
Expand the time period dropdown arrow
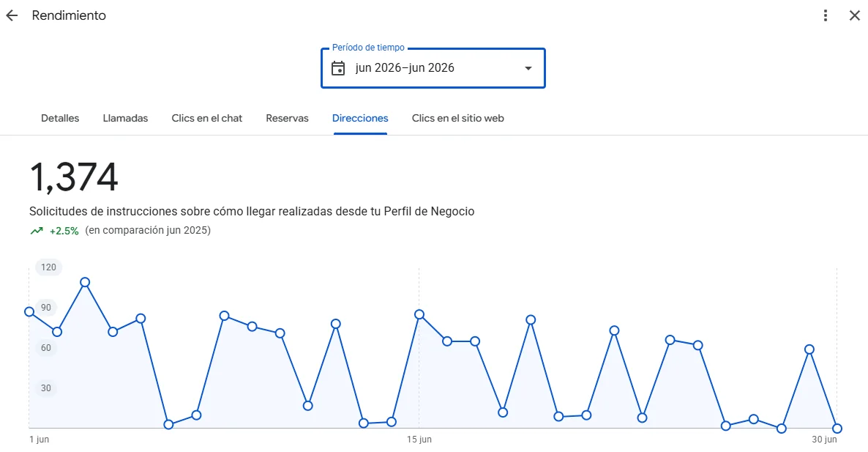(x=528, y=68)
